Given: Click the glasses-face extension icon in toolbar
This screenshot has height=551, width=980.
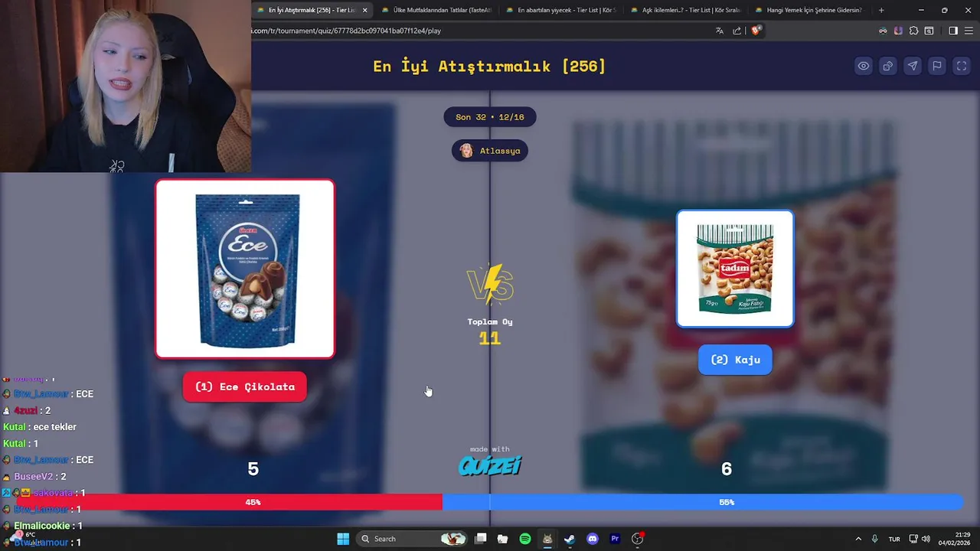Looking at the screenshot, I should pyautogui.click(x=883, y=31).
